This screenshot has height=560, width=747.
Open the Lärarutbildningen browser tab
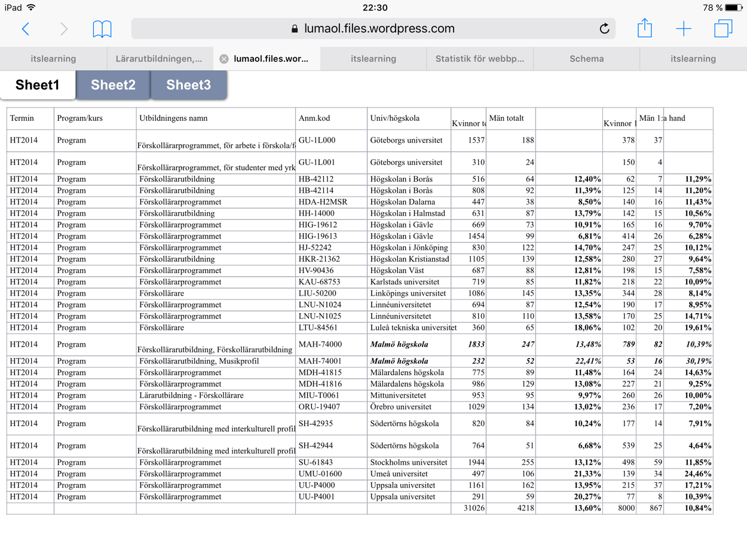point(159,59)
